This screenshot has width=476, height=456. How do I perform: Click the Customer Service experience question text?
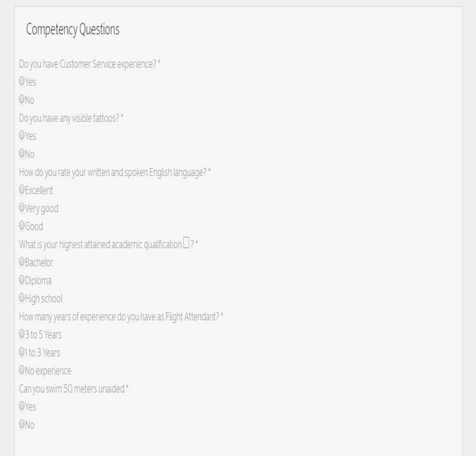[87, 64]
